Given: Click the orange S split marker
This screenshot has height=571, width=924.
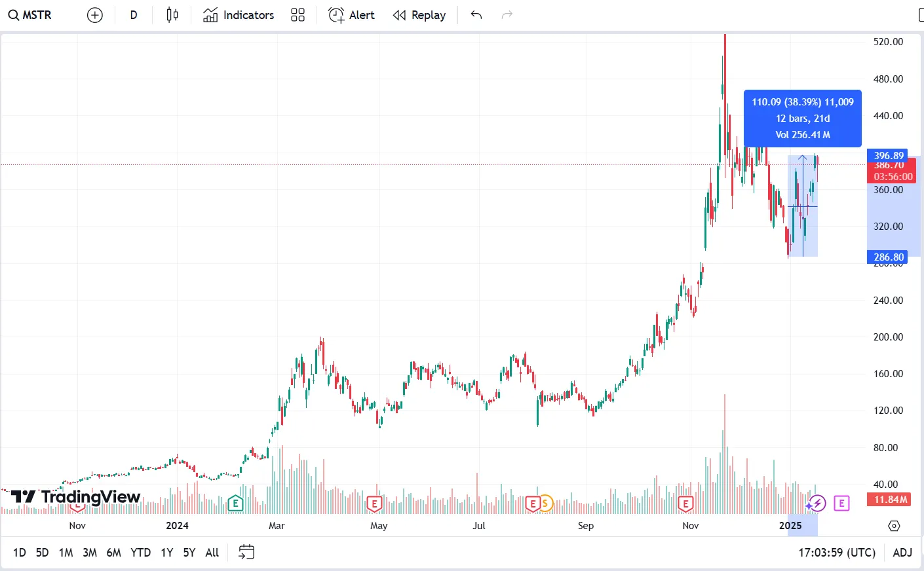Looking at the screenshot, I should pos(545,504).
